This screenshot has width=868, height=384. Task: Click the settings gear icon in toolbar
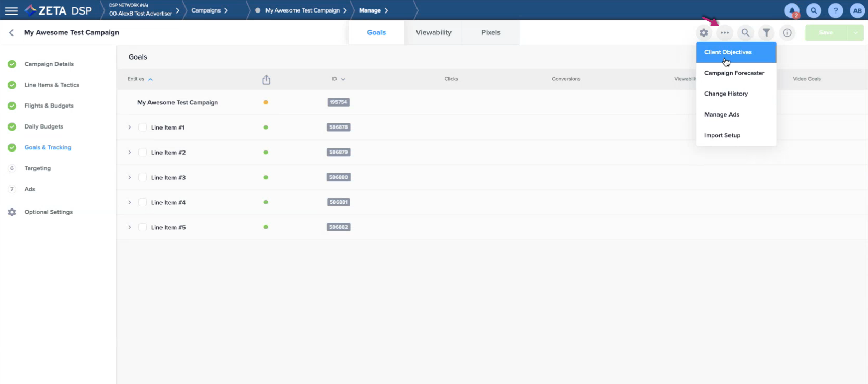click(x=704, y=33)
